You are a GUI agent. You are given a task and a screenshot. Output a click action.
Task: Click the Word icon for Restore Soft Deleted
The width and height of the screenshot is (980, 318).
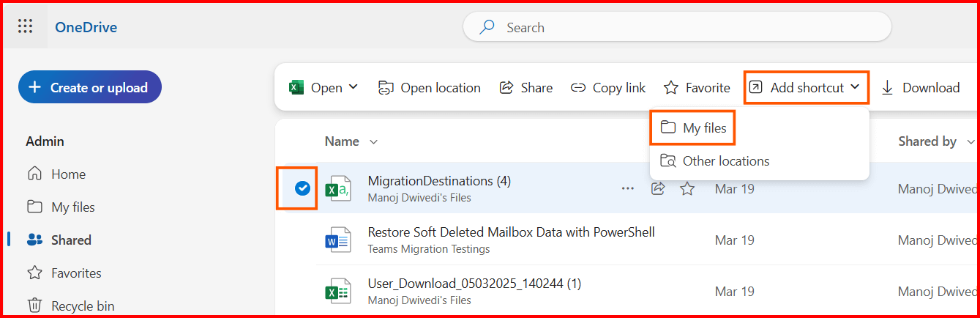pos(337,240)
